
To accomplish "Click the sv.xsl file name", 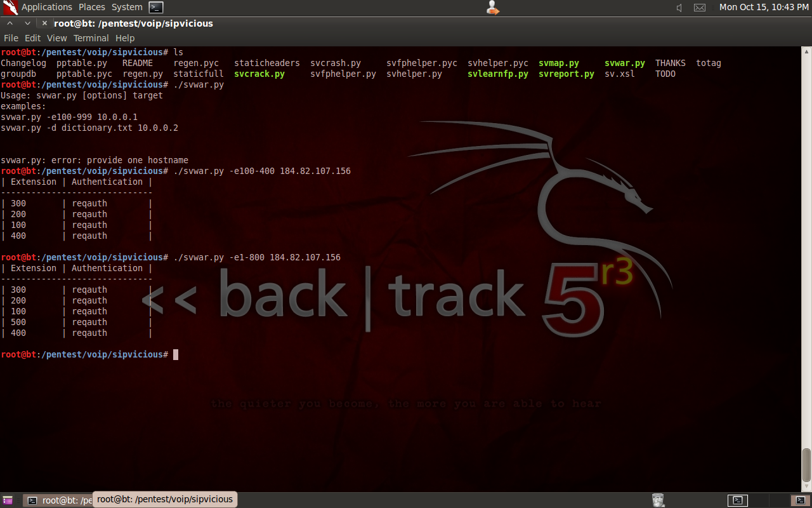I will (x=620, y=74).
